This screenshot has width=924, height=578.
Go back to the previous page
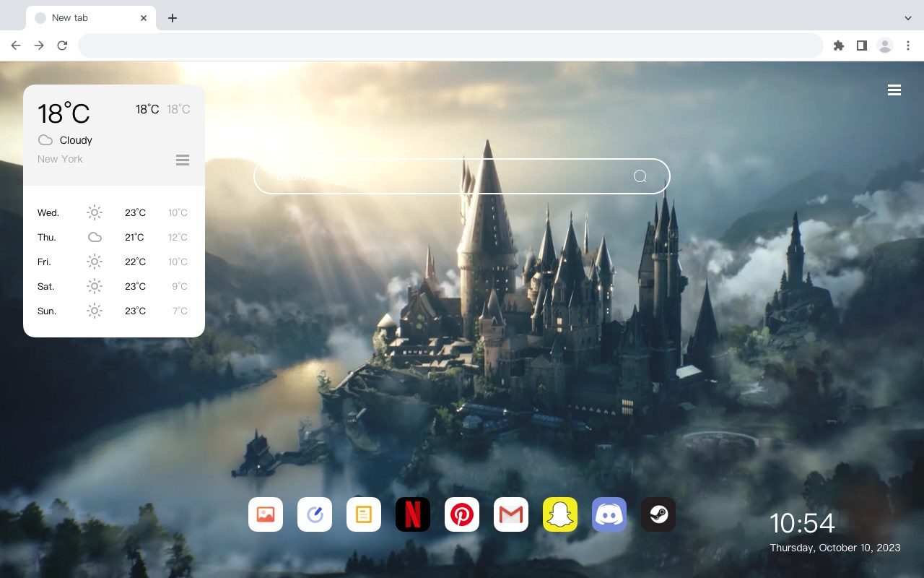(16, 46)
